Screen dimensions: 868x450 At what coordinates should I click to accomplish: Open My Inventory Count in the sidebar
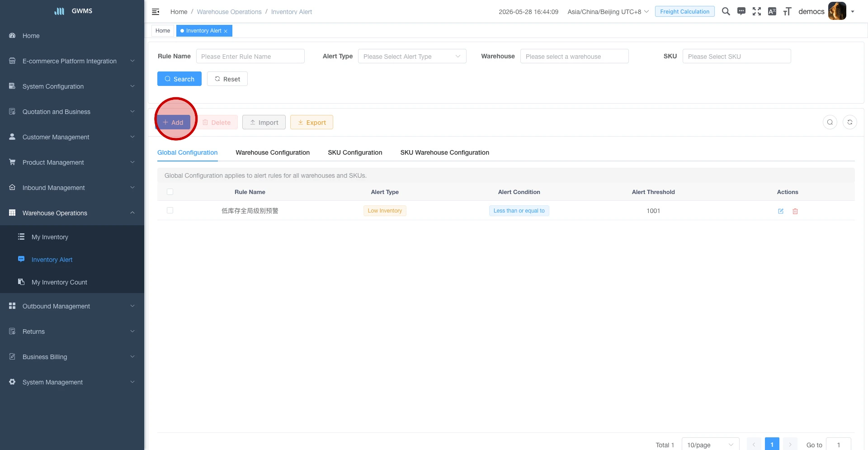pyautogui.click(x=72, y=282)
